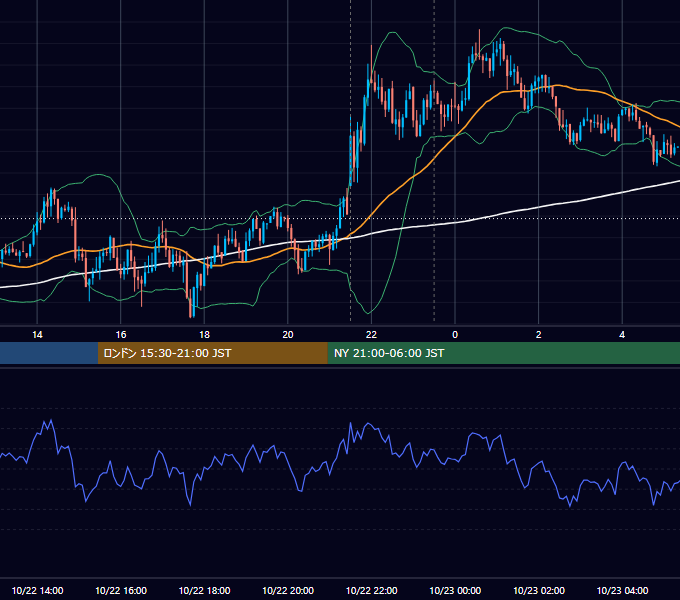Click the 10/22 18:00 time label

pyautogui.click(x=204, y=590)
